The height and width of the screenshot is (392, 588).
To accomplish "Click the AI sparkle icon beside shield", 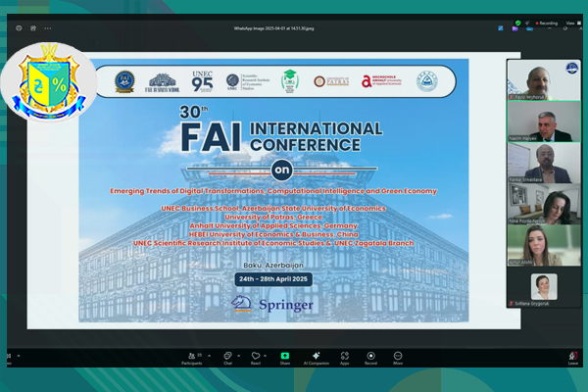I will click(x=527, y=23).
